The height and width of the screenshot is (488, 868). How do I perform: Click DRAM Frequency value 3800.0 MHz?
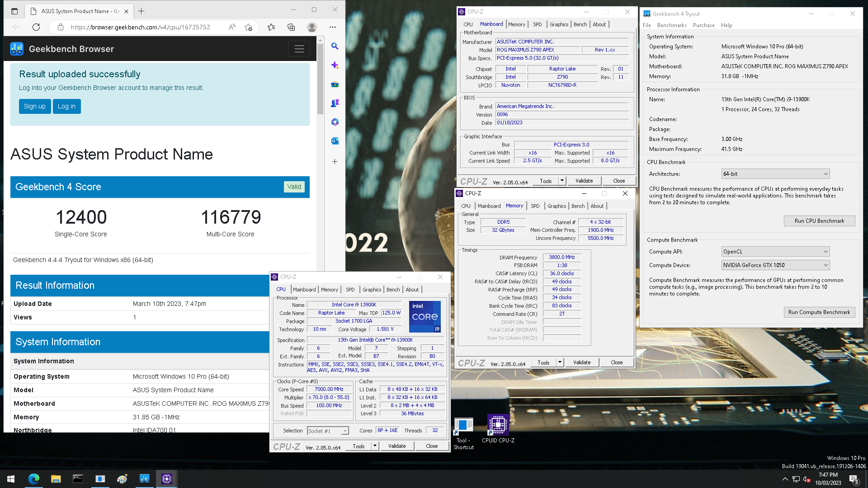562,258
